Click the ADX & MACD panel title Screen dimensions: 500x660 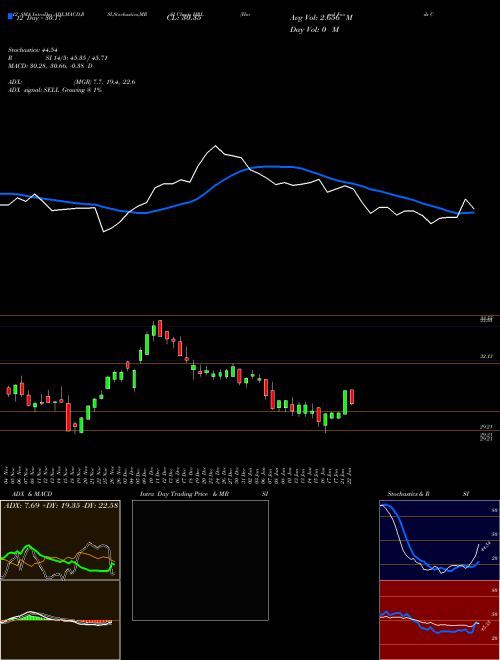[x=32, y=494]
